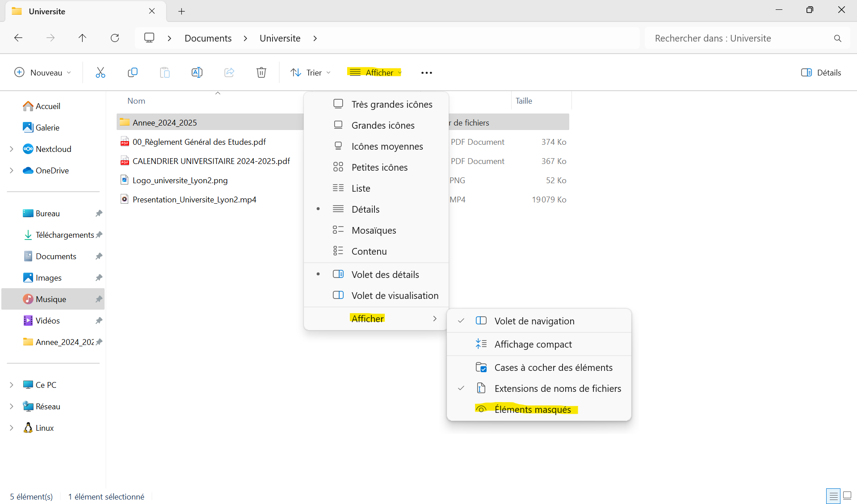Click the Rename icon in toolbar

pyautogui.click(x=197, y=72)
